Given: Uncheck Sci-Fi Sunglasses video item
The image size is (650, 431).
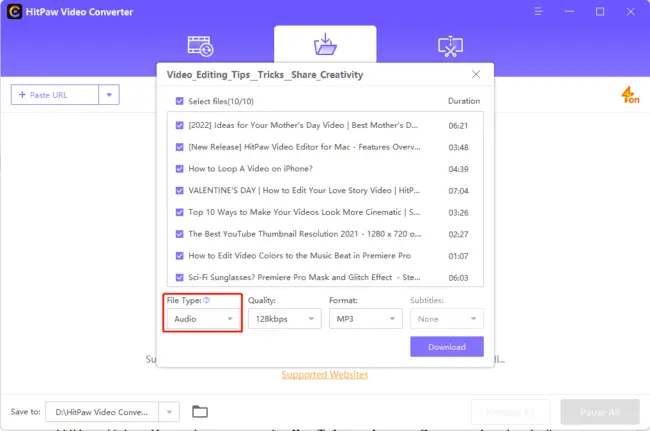Looking at the screenshot, I should click(179, 277).
